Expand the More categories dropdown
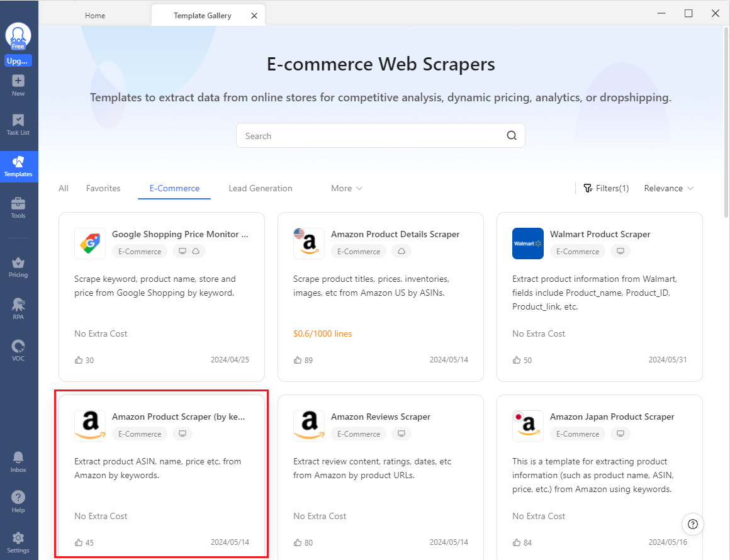 click(346, 188)
